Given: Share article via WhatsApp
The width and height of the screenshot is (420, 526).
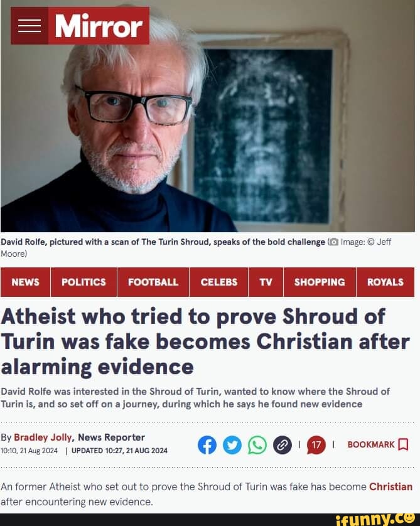Looking at the screenshot, I should pyautogui.click(x=257, y=445).
